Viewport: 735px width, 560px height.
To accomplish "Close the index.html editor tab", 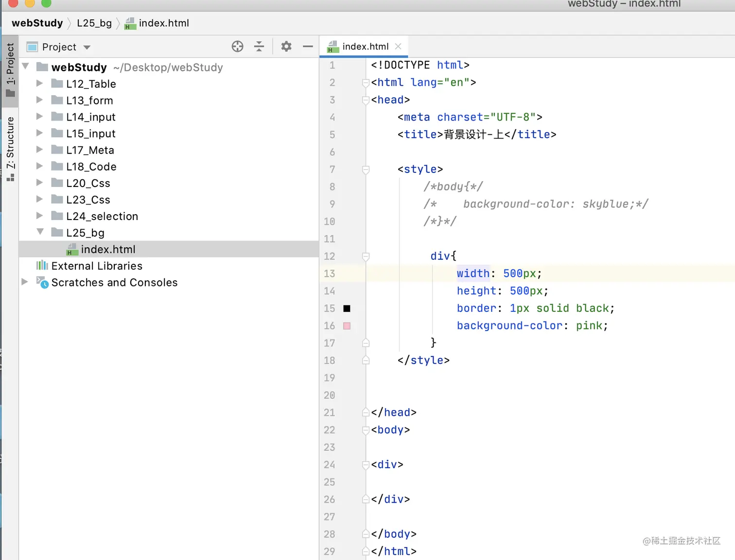I will pos(398,47).
